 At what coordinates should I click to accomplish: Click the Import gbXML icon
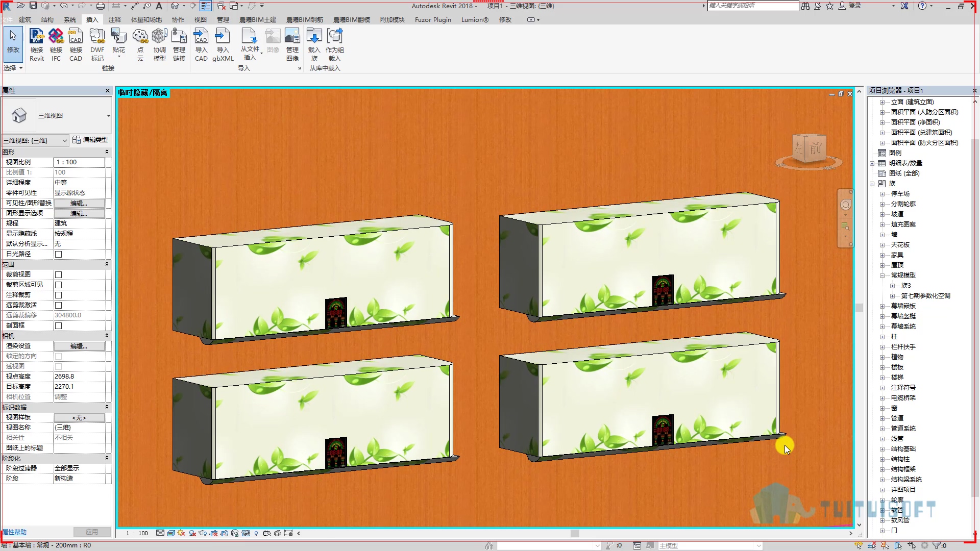click(x=223, y=45)
